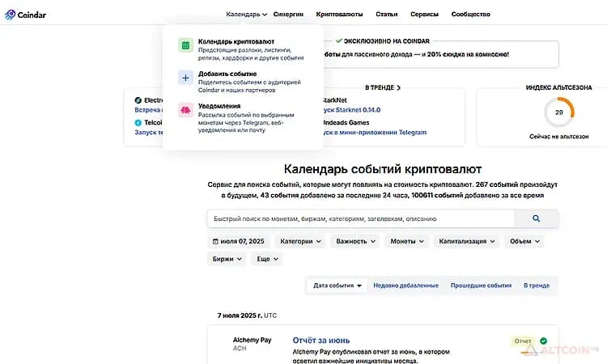Open the Отчёт за июнь event link
This screenshot has width=607, height=364.
321,341
